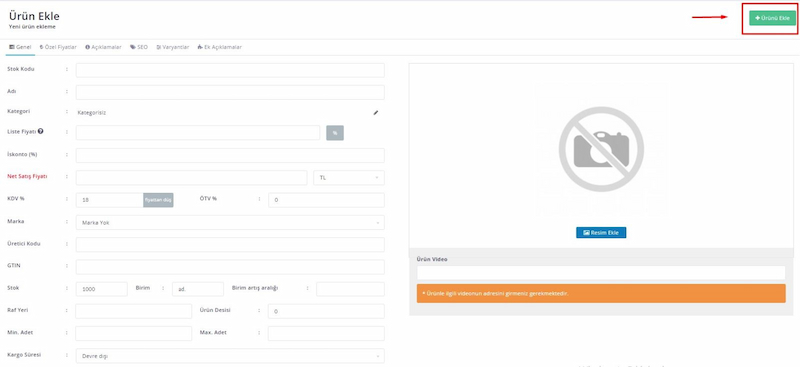Open the SEO tab with tag icon
The height and width of the screenshot is (367, 800).
tap(139, 47)
